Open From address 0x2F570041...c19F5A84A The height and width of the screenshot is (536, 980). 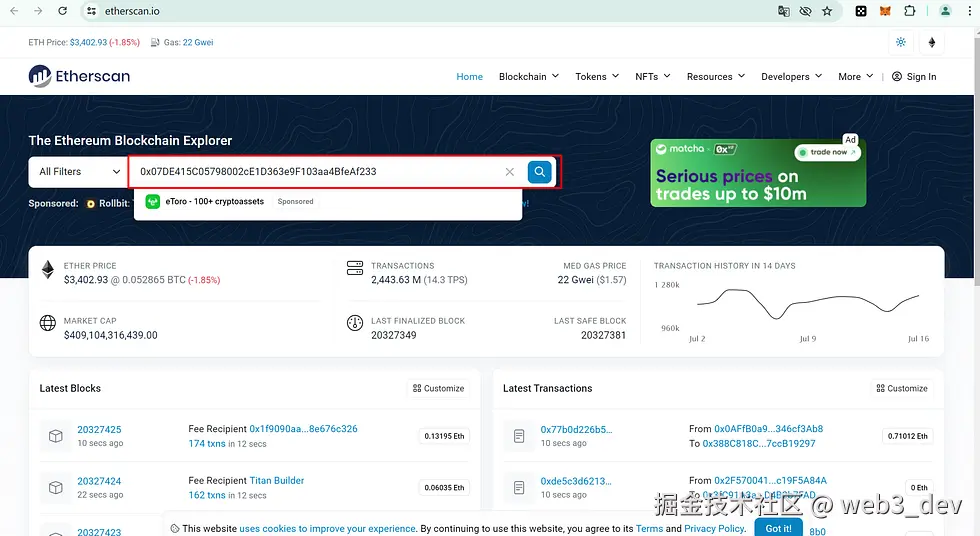[x=771, y=480]
